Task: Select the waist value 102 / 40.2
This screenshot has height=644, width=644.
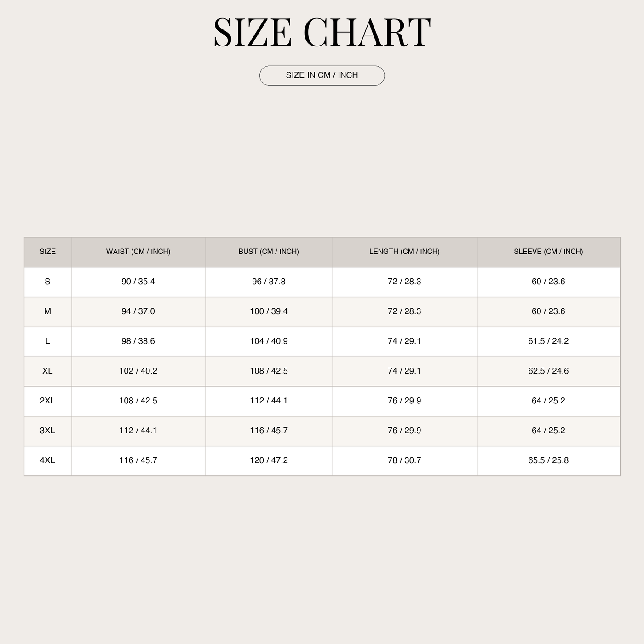Action: click(138, 371)
